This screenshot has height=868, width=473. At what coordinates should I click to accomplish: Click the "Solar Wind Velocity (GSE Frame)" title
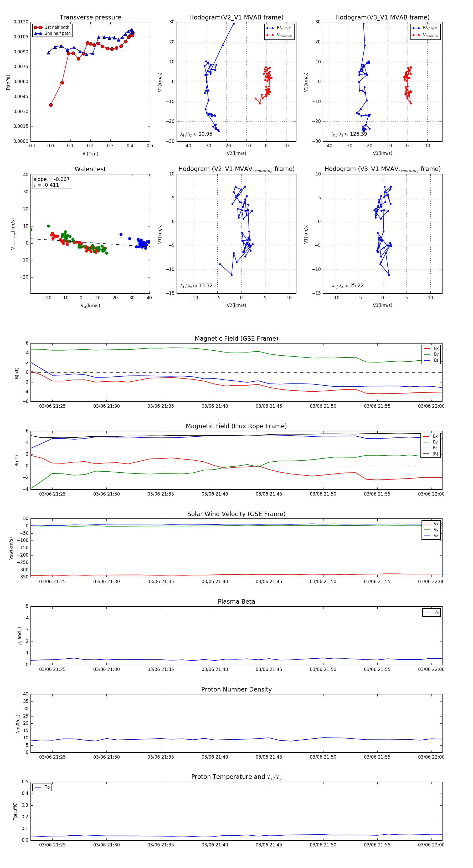point(236,514)
